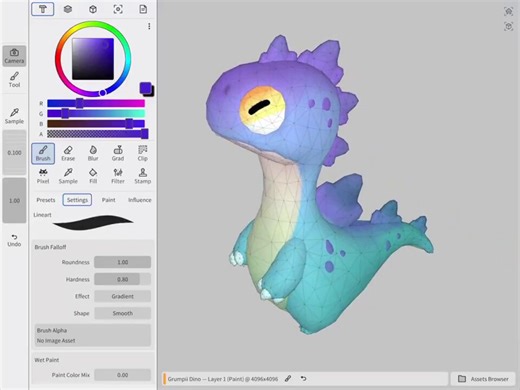
Task: Click the lower viewport cube icon at right corner
Action: [x=508, y=26]
